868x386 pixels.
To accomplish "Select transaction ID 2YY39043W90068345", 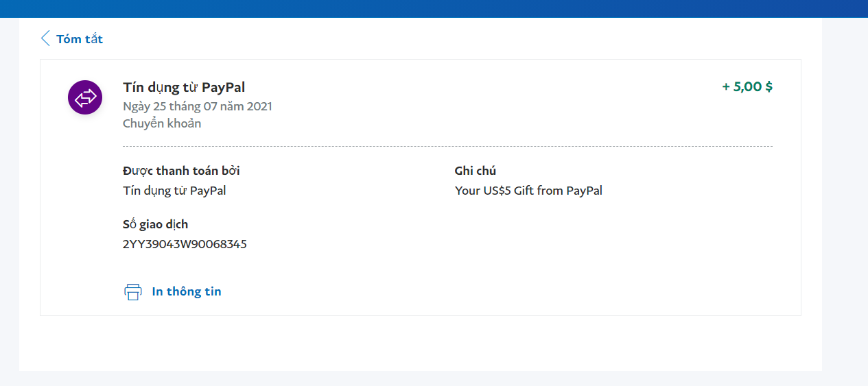I will 185,244.
